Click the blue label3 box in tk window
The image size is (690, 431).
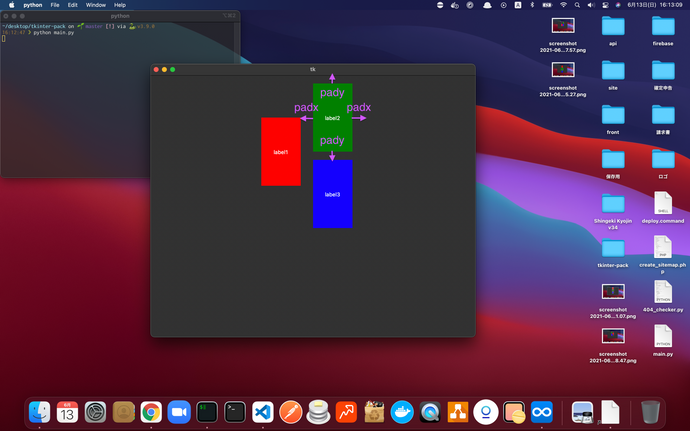[332, 194]
